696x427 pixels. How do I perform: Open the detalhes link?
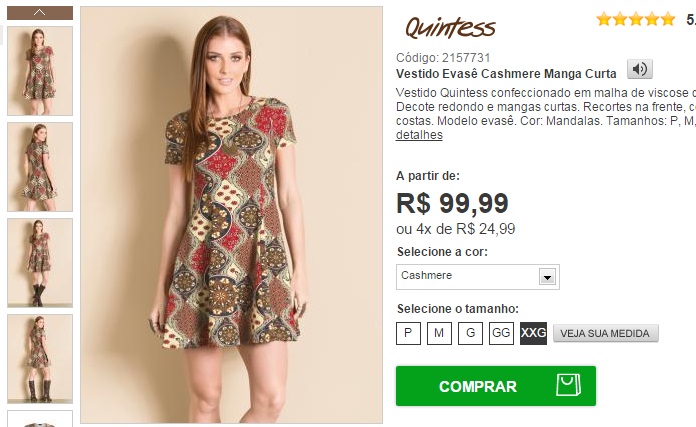419,135
